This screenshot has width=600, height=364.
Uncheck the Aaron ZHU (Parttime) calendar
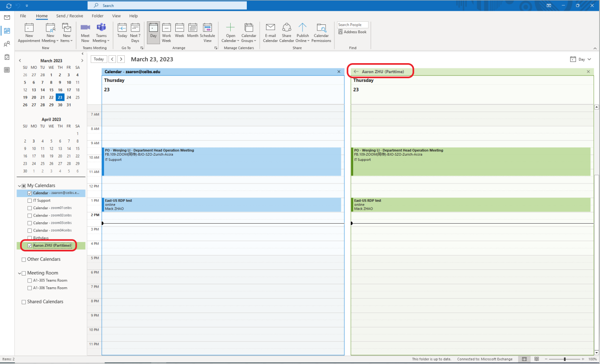coord(30,245)
